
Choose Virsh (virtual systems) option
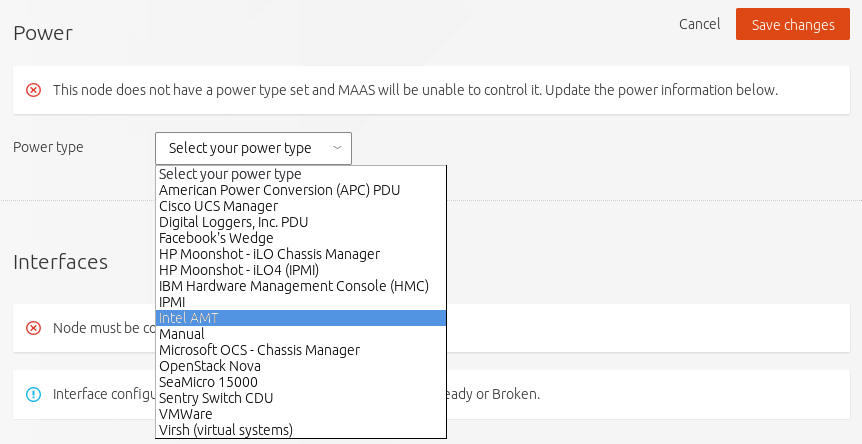226,430
